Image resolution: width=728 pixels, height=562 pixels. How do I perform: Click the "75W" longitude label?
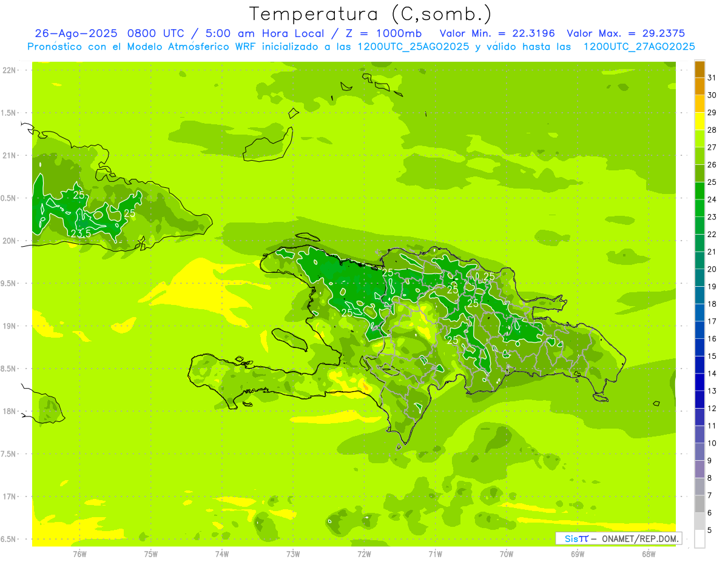click(151, 554)
